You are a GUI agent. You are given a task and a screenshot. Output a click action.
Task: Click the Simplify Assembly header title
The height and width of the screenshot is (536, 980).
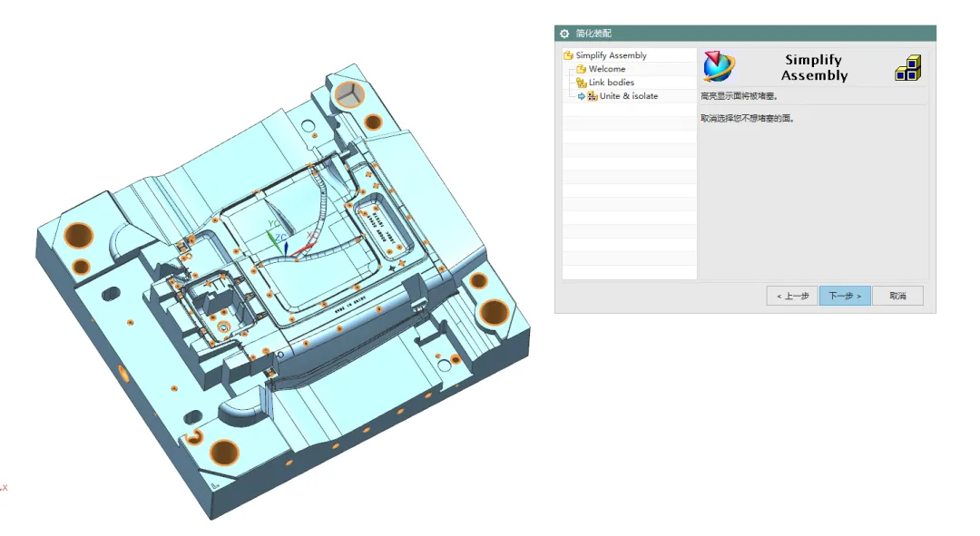[x=814, y=67]
